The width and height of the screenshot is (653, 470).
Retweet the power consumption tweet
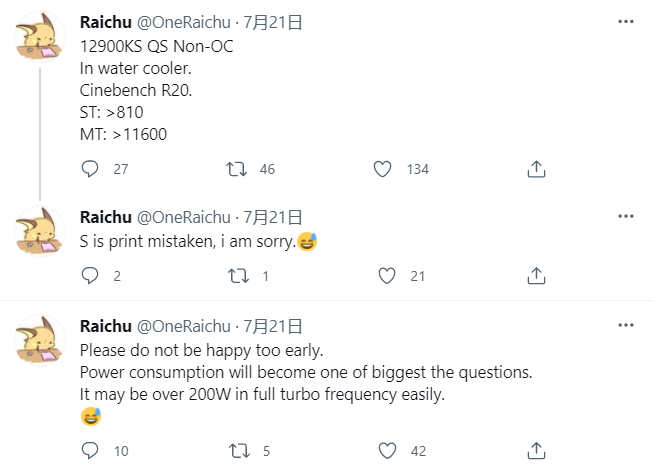(x=239, y=451)
